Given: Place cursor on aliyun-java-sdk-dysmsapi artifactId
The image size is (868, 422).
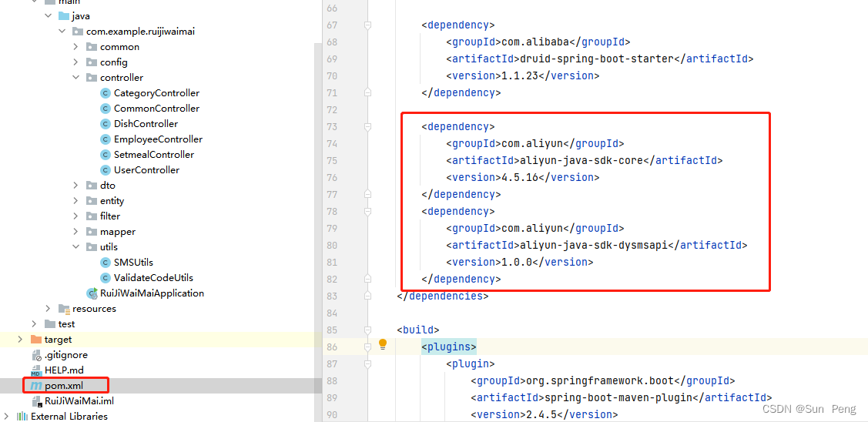Looking at the screenshot, I should pos(593,245).
